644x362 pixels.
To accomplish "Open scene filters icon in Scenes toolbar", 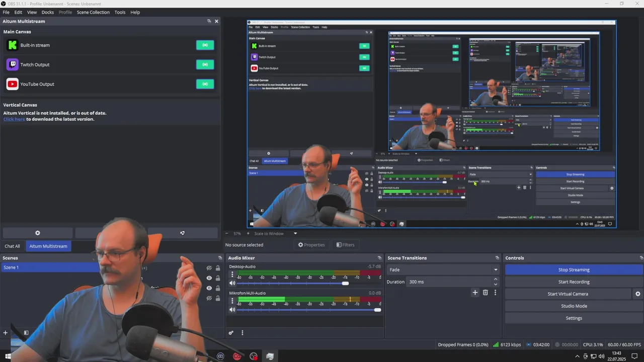I will (x=26, y=332).
